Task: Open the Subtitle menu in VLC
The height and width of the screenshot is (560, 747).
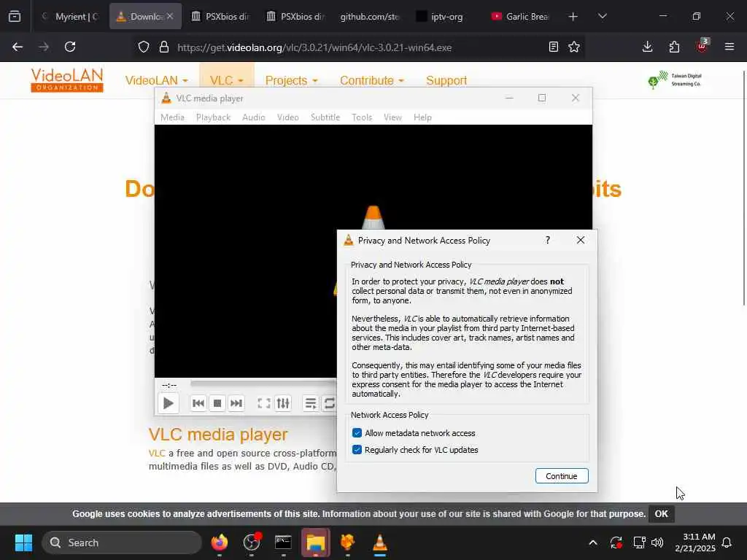Action: click(325, 117)
